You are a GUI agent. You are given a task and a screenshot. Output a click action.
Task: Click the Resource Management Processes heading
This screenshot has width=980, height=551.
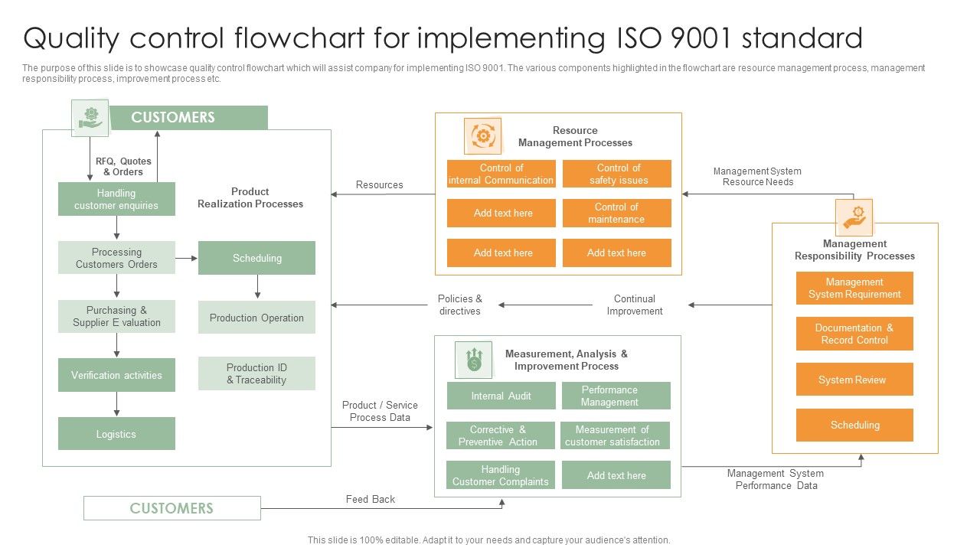(x=575, y=136)
